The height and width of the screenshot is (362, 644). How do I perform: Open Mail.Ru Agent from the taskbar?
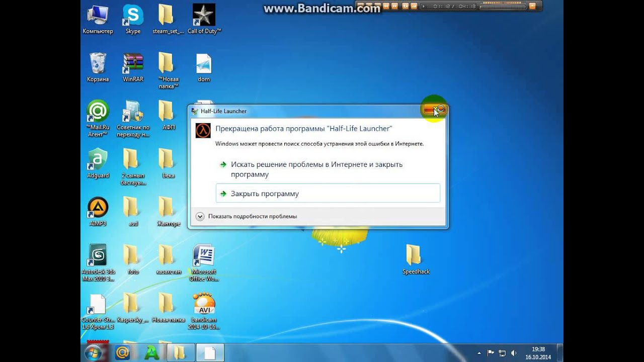click(x=122, y=353)
